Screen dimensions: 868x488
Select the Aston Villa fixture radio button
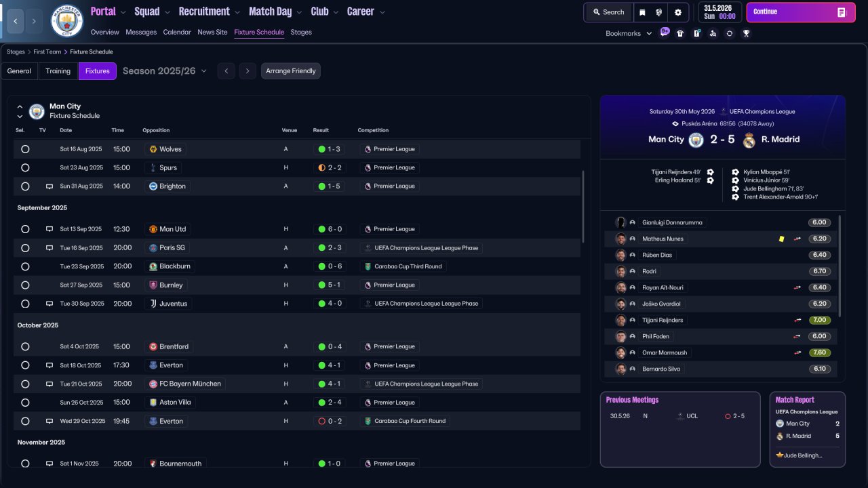[x=25, y=403]
